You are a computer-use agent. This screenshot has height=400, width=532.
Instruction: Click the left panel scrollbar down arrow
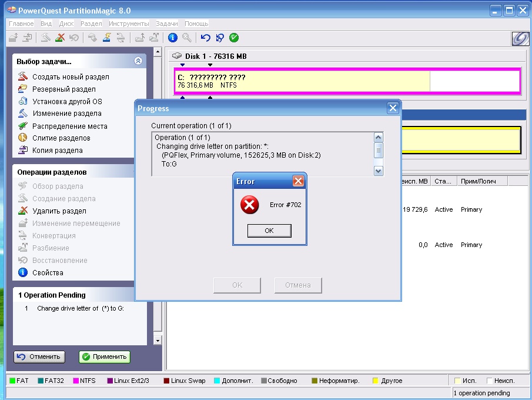(158, 340)
